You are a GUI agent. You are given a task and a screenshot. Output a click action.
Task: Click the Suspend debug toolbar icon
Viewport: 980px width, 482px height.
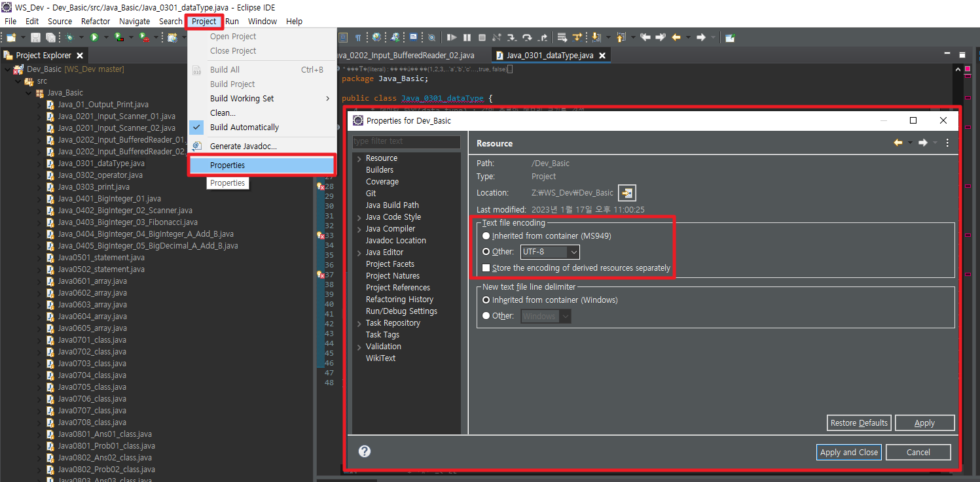tap(467, 37)
